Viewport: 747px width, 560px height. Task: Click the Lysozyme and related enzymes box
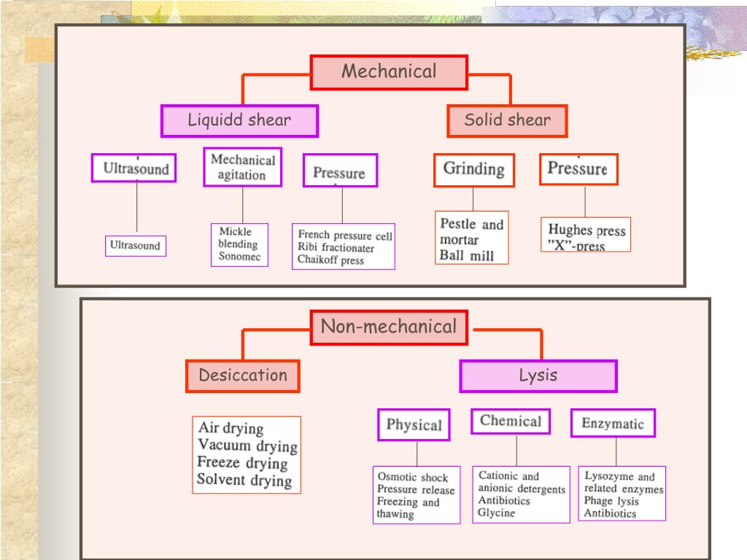point(622,494)
